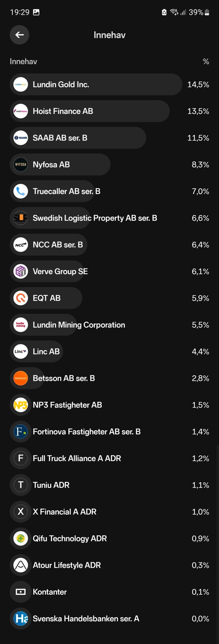Screen dimensions: 219x644
Task: Tap the Nyfosa logo icon
Action: click(x=21, y=165)
